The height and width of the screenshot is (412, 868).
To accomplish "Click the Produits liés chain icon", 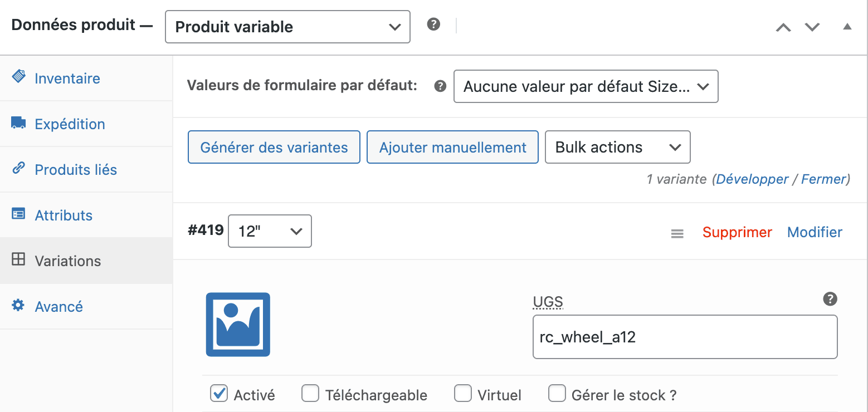I will pos(18,169).
